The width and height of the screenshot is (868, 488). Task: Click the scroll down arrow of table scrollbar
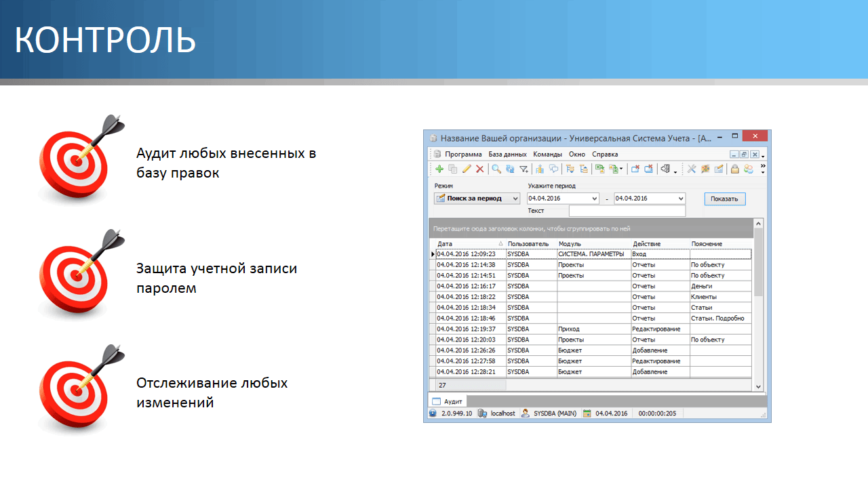(759, 386)
